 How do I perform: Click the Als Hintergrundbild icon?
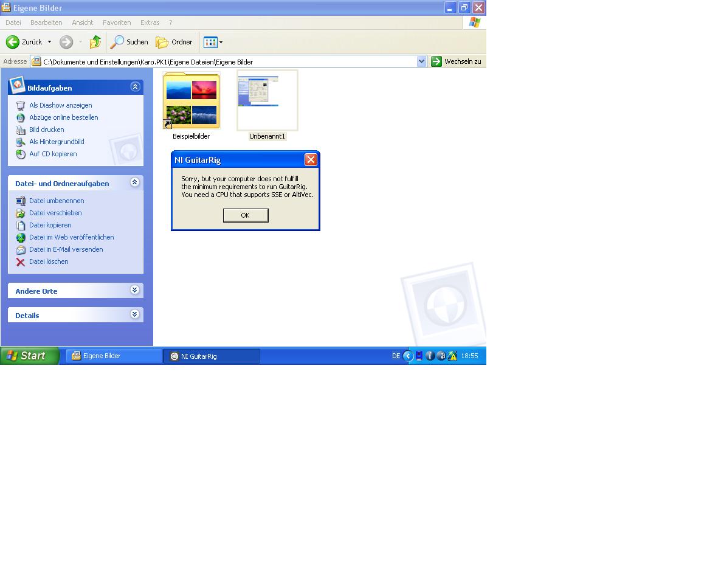[x=21, y=142]
